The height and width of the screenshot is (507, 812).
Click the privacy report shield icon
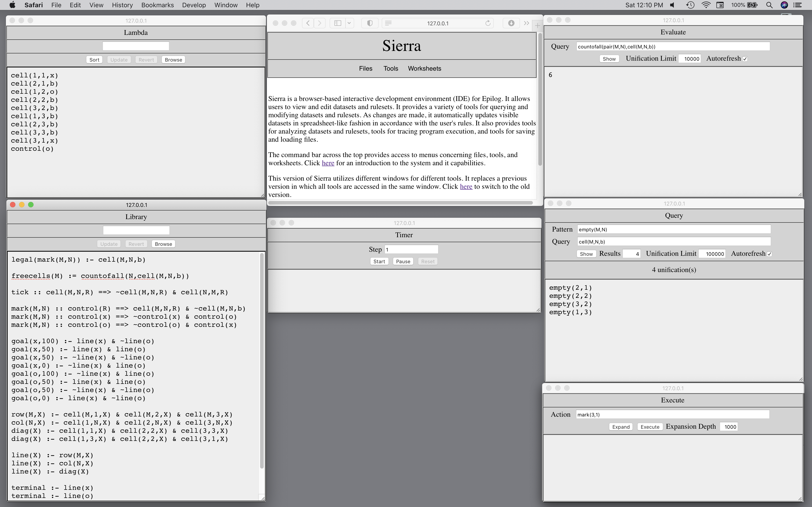click(x=370, y=23)
